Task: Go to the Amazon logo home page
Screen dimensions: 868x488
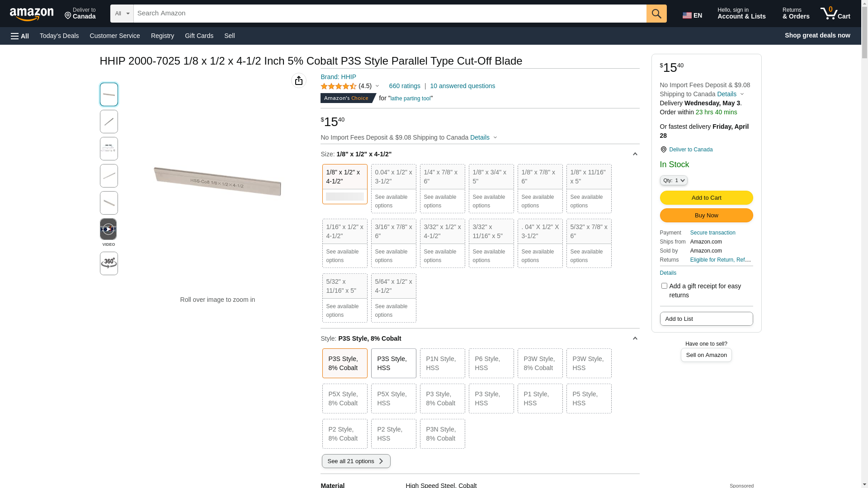Action: coord(32,14)
